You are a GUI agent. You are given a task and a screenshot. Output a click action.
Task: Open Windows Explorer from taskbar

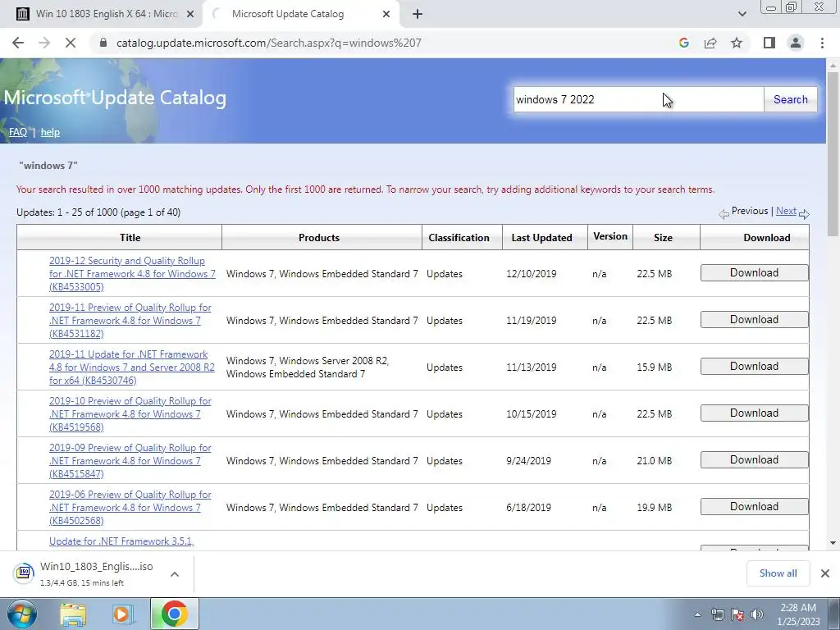tap(73, 614)
